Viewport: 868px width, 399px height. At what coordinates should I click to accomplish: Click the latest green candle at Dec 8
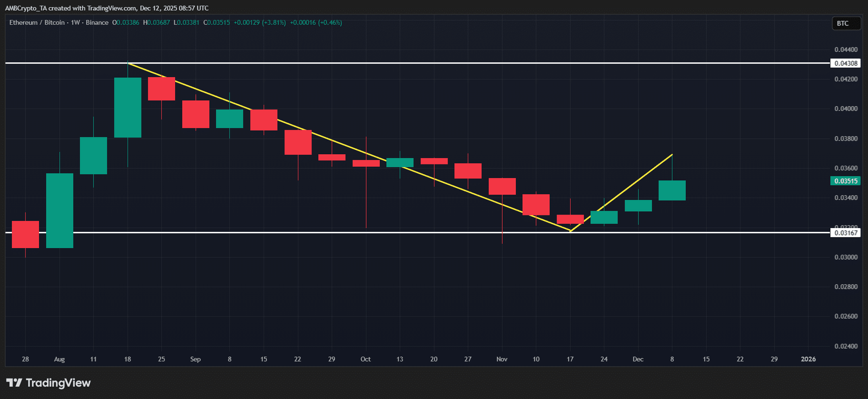(x=672, y=191)
